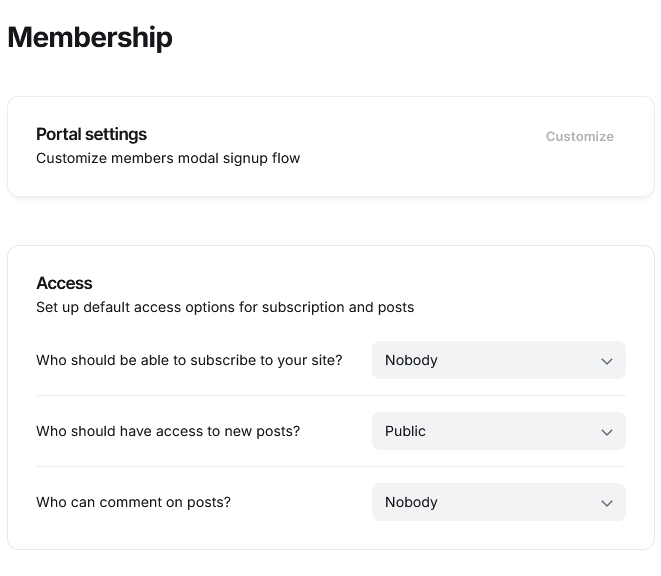Click the 'Who should be able to subscribe' label
661x576 pixels.
(189, 360)
